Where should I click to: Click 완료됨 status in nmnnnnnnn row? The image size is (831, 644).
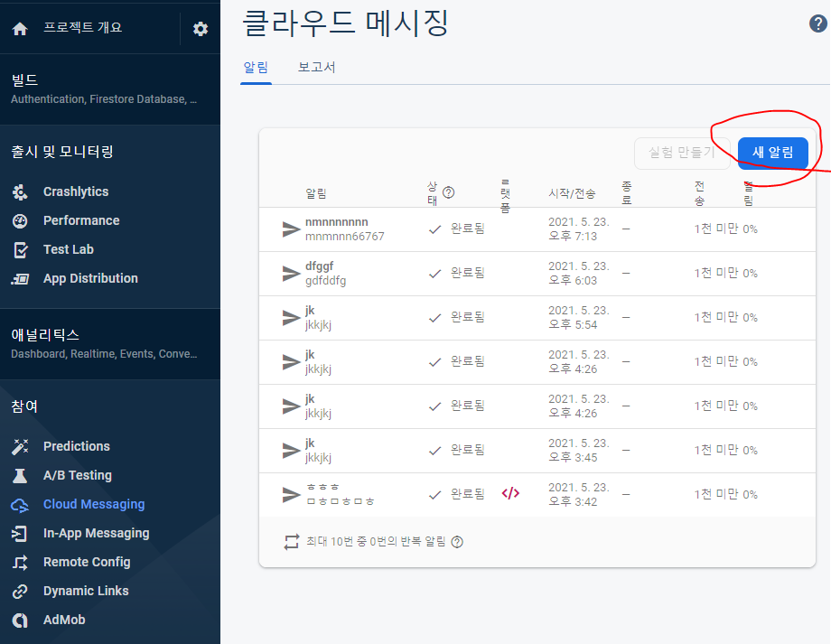pyautogui.click(x=468, y=229)
